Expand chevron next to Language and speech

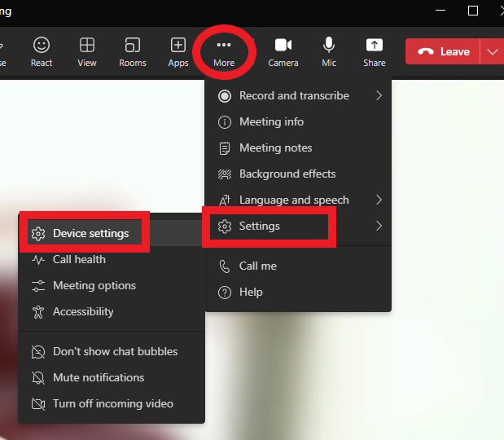[x=379, y=200]
